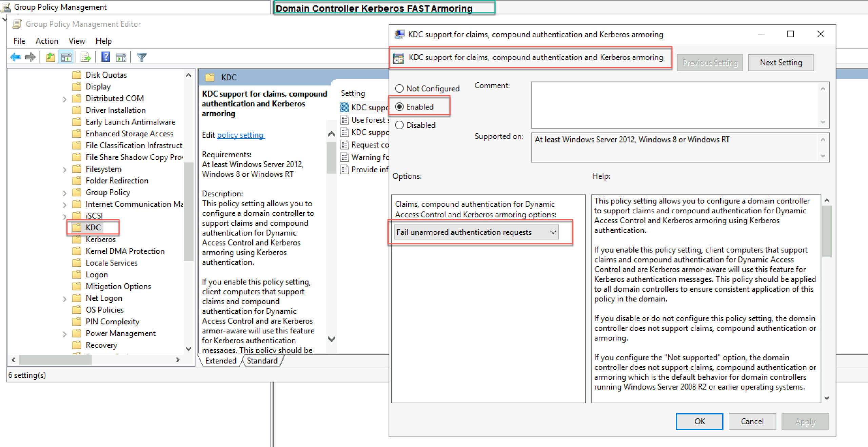Open the File menu
The height and width of the screenshot is (447, 868).
[x=19, y=41]
